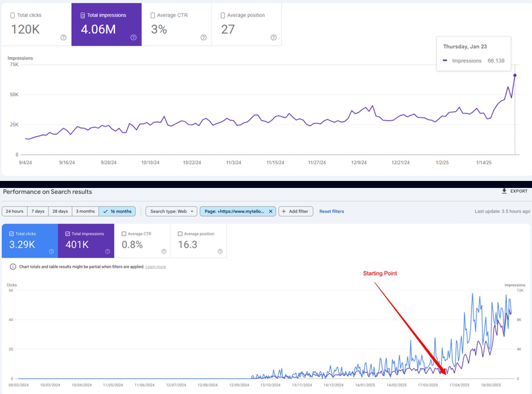The width and height of the screenshot is (532, 394).
Task: Remove the Page filter using its X icon
Action: [x=271, y=211]
